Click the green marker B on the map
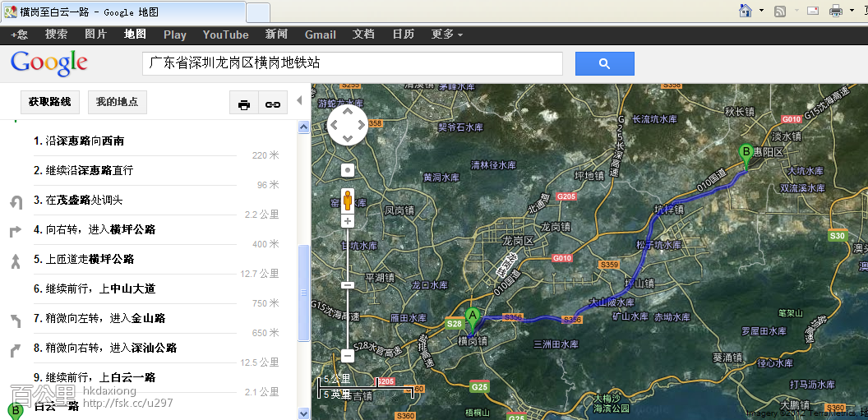This screenshot has width=868, height=420. click(746, 155)
